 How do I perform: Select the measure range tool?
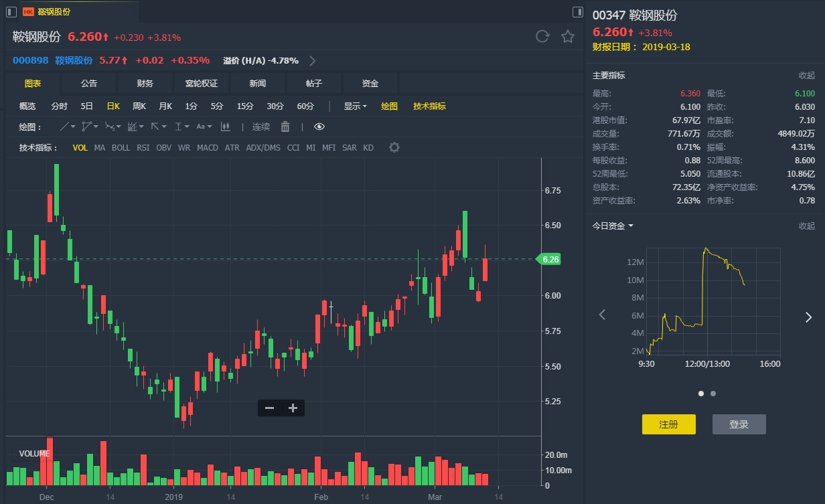pos(178,127)
